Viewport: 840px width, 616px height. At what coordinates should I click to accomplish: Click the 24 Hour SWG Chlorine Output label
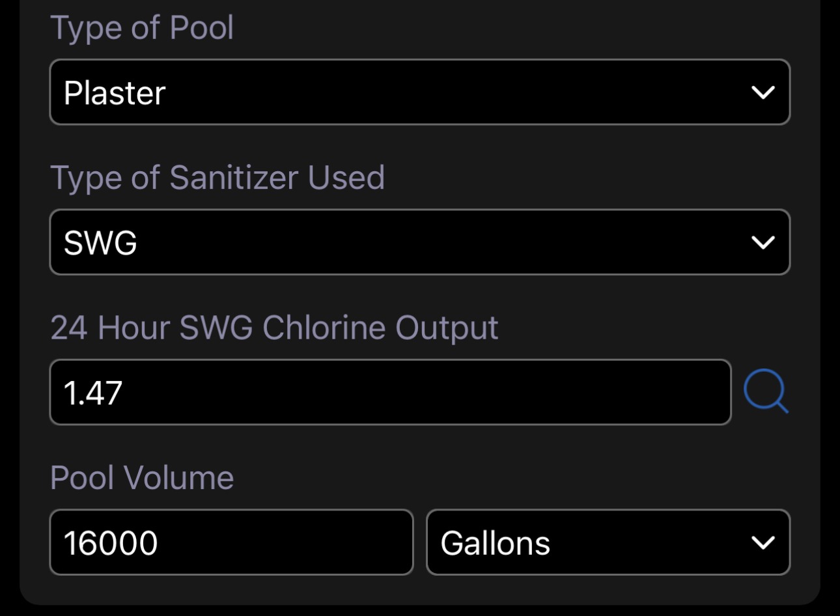tap(274, 328)
